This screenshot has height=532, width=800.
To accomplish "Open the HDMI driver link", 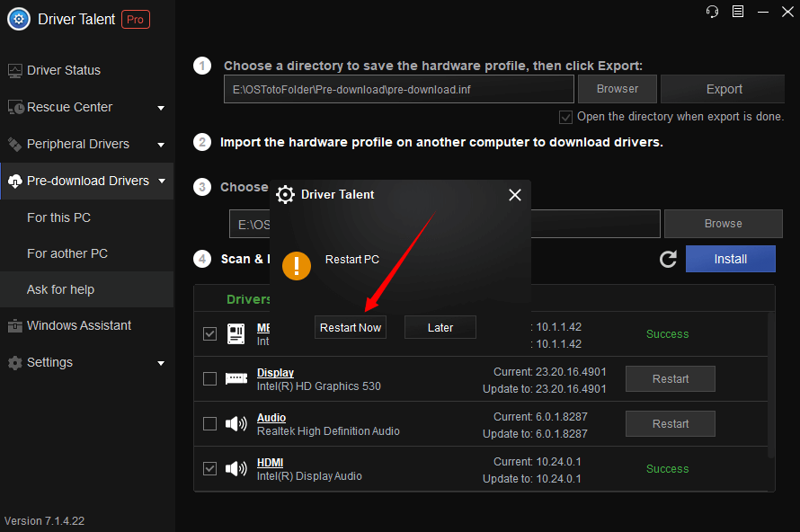I will coord(270,463).
